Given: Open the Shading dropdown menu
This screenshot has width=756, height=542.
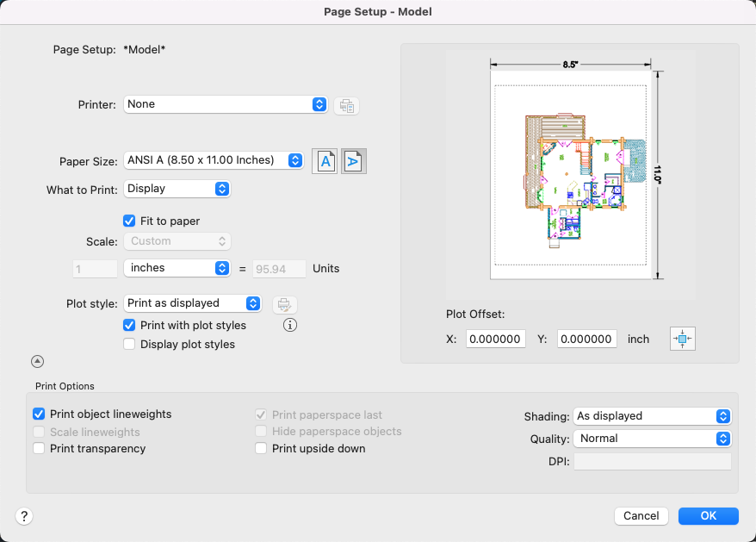Looking at the screenshot, I should 652,416.
